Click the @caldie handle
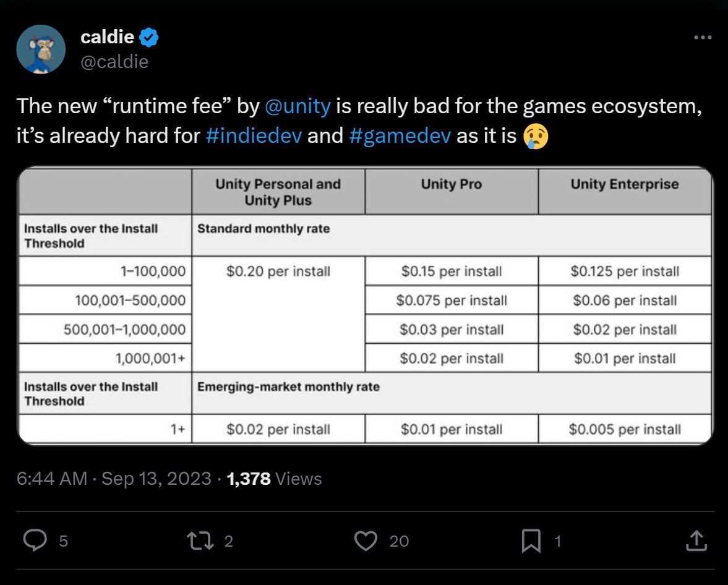This screenshot has height=585, width=728. (x=116, y=61)
